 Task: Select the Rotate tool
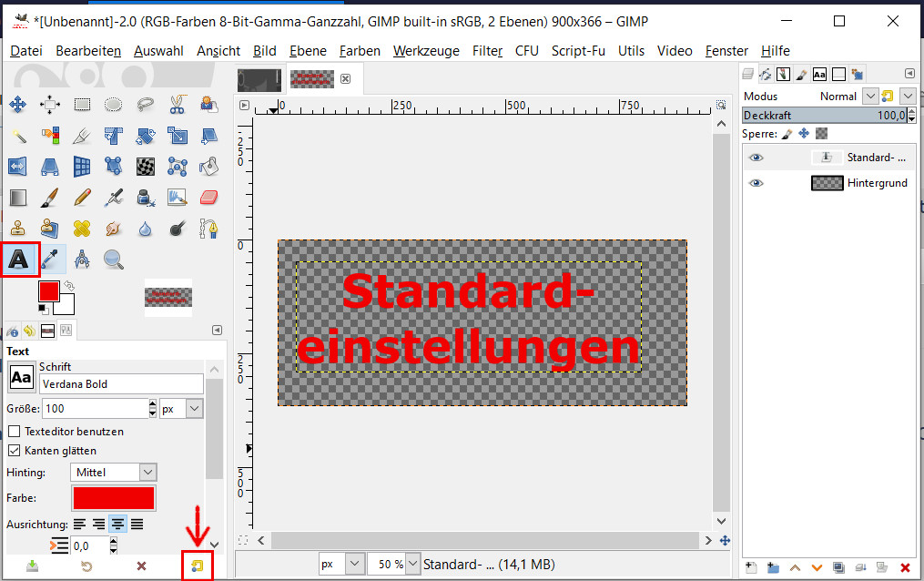click(146, 136)
